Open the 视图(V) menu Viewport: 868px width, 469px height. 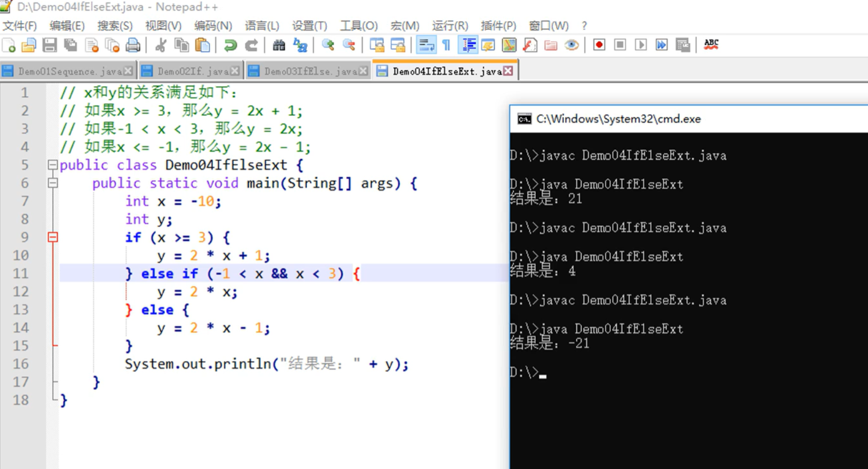[163, 26]
